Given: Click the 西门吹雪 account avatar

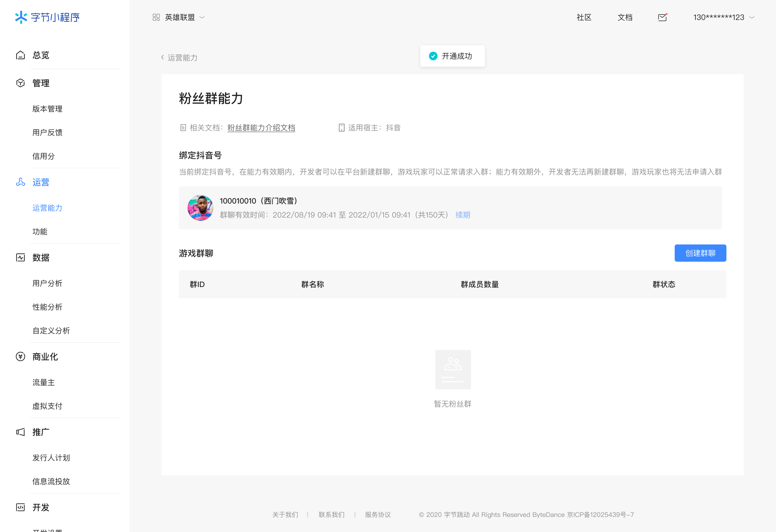Looking at the screenshot, I should tap(200, 208).
